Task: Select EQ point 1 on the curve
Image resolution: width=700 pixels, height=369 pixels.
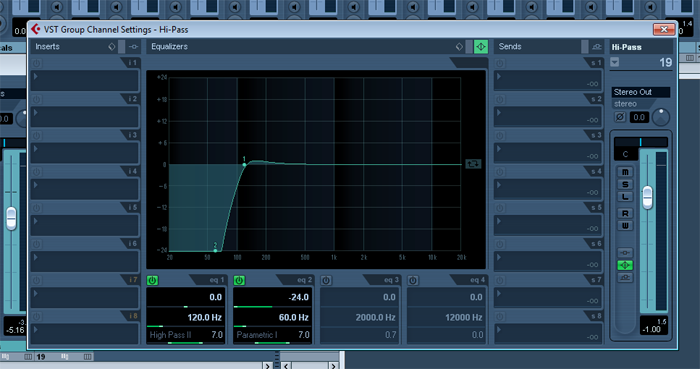Action: pos(244,165)
